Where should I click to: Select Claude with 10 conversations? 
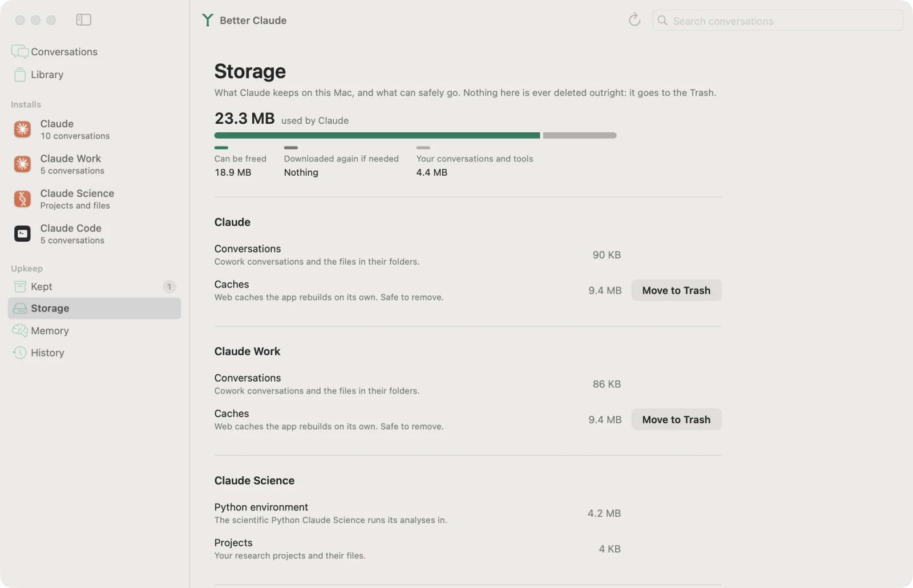click(94, 129)
